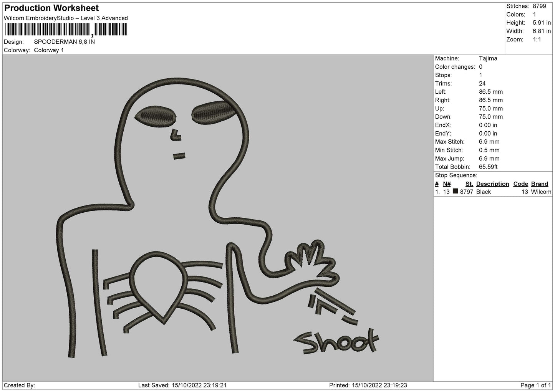Select the Total Bobbin value 65.59ft
Viewport: 555px width, 392px height.
pyautogui.click(x=488, y=167)
